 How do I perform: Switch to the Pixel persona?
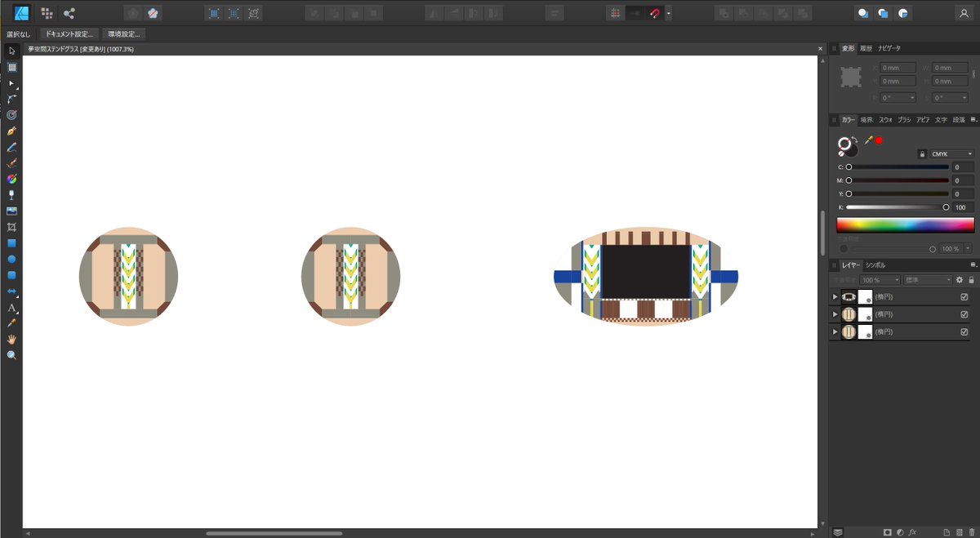(47, 13)
